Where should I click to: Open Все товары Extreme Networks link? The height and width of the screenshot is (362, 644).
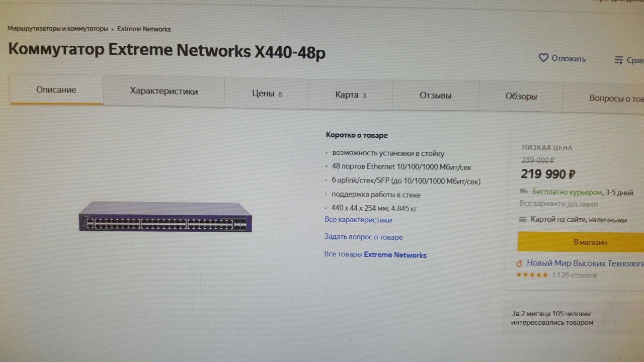click(x=375, y=254)
